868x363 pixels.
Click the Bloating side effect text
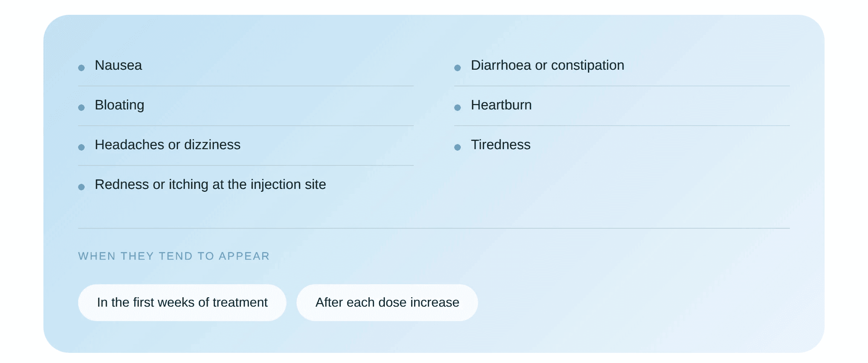point(119,105)
